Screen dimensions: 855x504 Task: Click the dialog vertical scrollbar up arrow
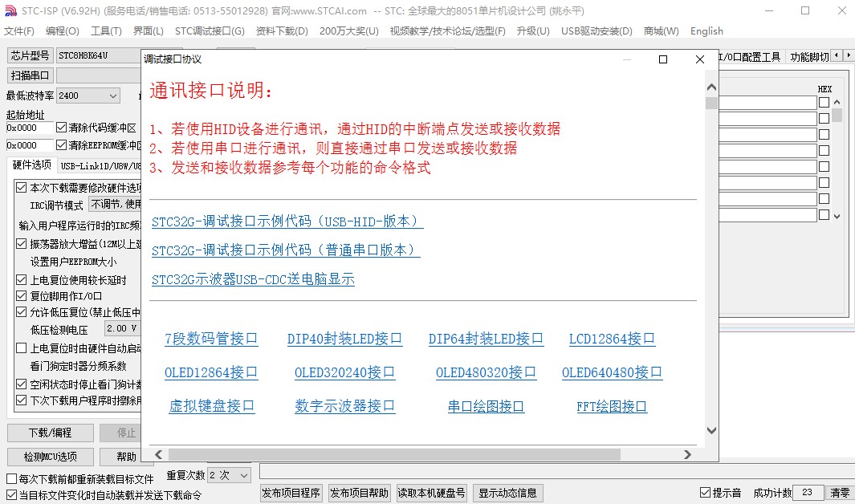pyautogui.click(x=711, y=87)
